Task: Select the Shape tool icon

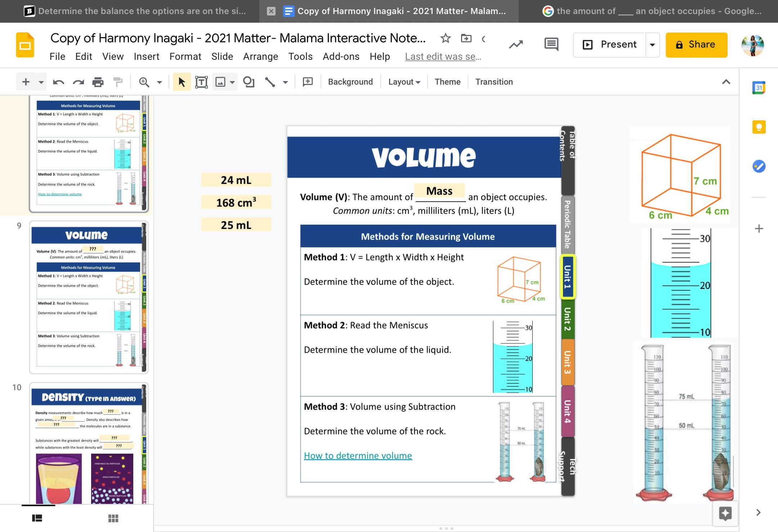Action: pos(249,82)
